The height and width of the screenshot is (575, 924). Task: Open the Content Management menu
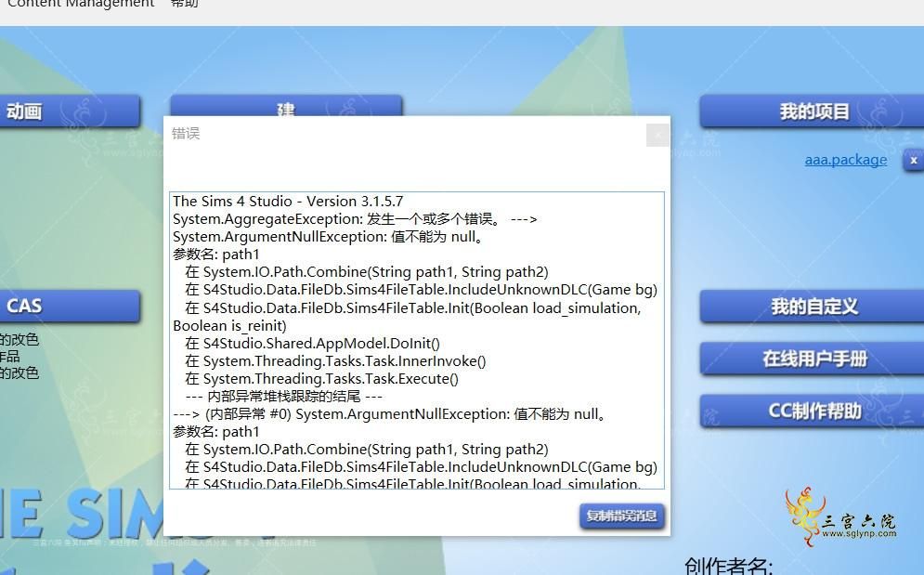tap(81, 4)
